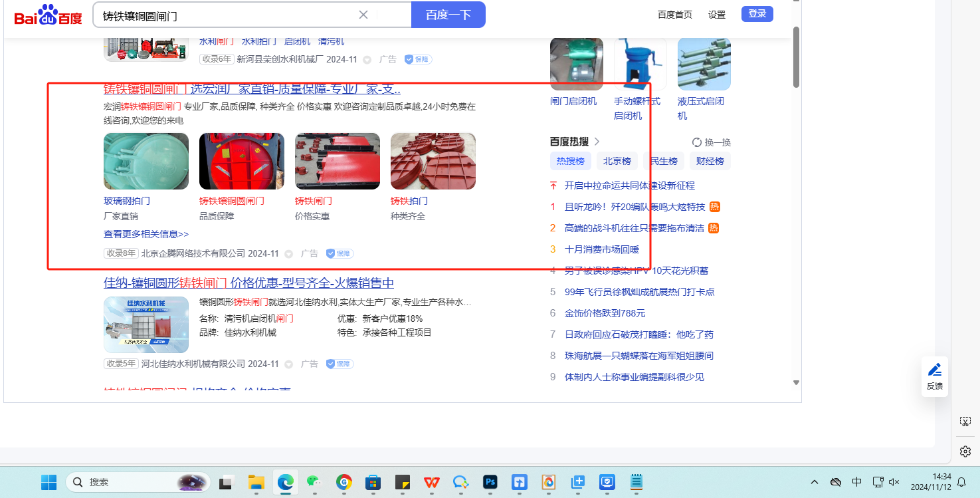Open the 玻璃钢拍门 product image
This screenshot has width=980, height=498.
[146, 162]
